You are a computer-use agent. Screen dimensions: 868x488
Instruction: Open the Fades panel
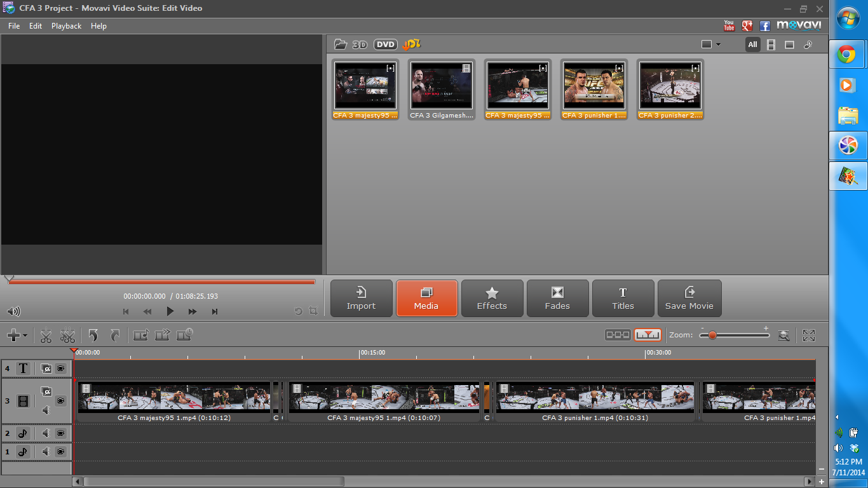click(x=557, y=298)
